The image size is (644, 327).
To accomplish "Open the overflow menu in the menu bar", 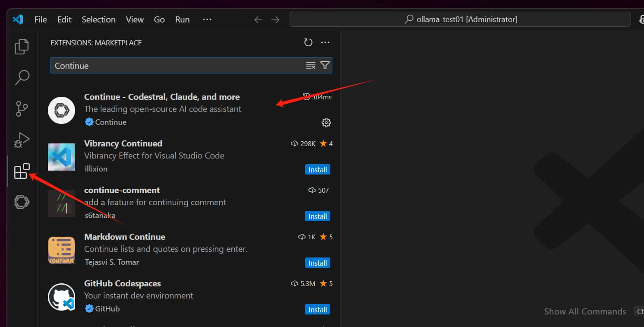I will point(207,19).
